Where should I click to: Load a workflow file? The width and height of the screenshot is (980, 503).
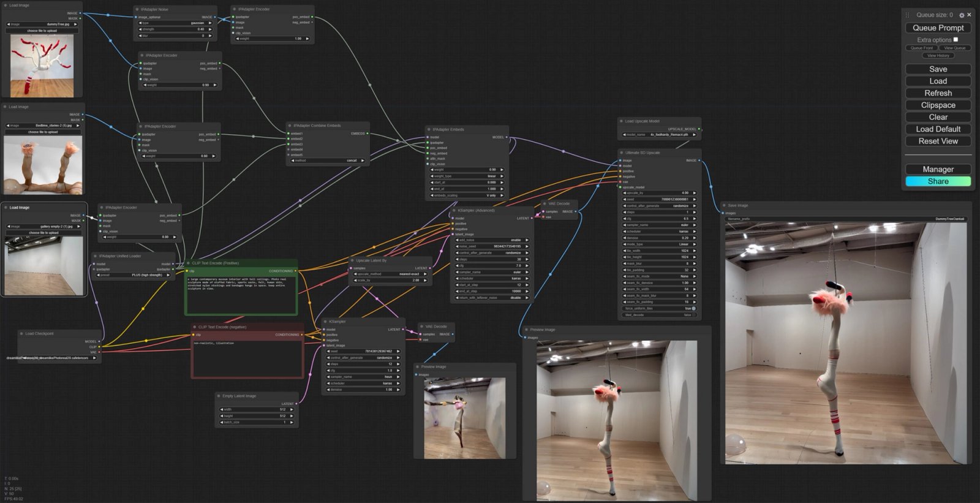click(938, 81)
